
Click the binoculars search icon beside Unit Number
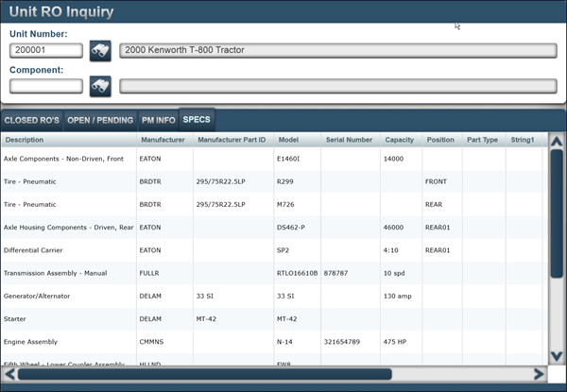(100, 51)
